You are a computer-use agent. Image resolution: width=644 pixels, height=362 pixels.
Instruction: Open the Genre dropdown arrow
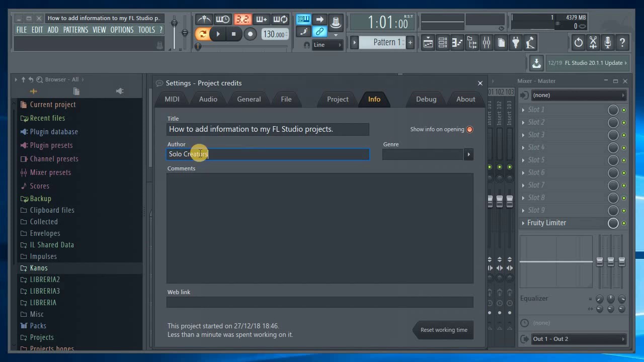[468, 154]
